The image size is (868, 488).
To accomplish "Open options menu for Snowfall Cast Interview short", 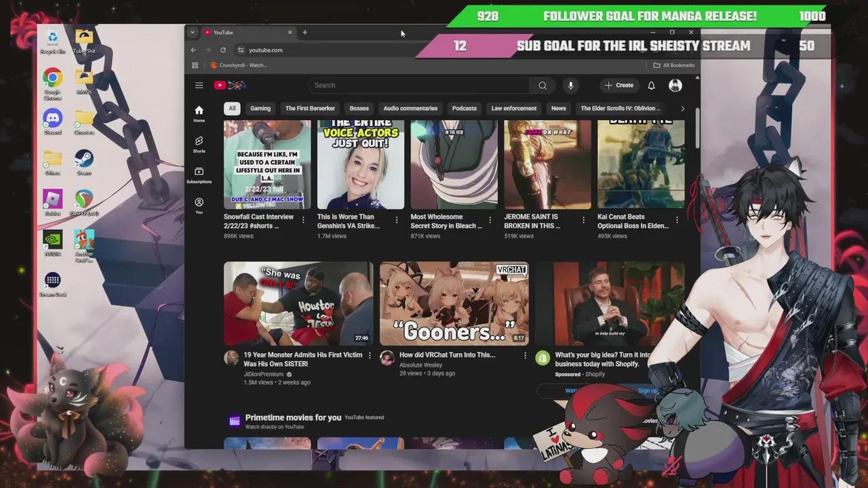I will pos(303,220).
